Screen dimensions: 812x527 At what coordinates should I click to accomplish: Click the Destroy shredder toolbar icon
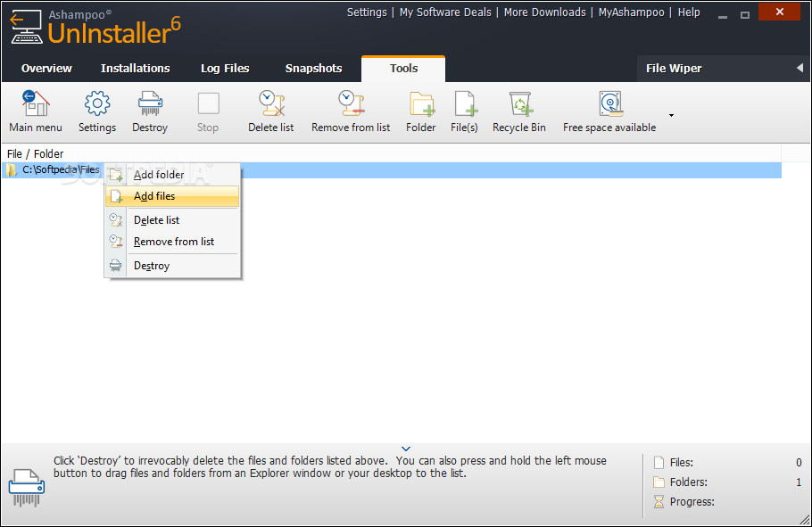point(150,103)
